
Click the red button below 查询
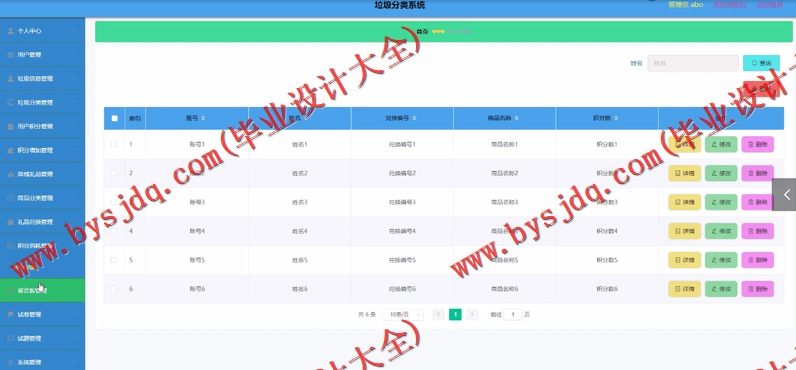click(761, 89)
